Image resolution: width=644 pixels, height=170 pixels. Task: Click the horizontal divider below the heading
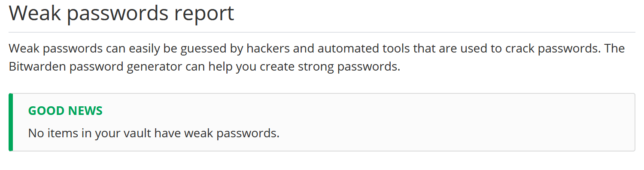coord(322,32)
